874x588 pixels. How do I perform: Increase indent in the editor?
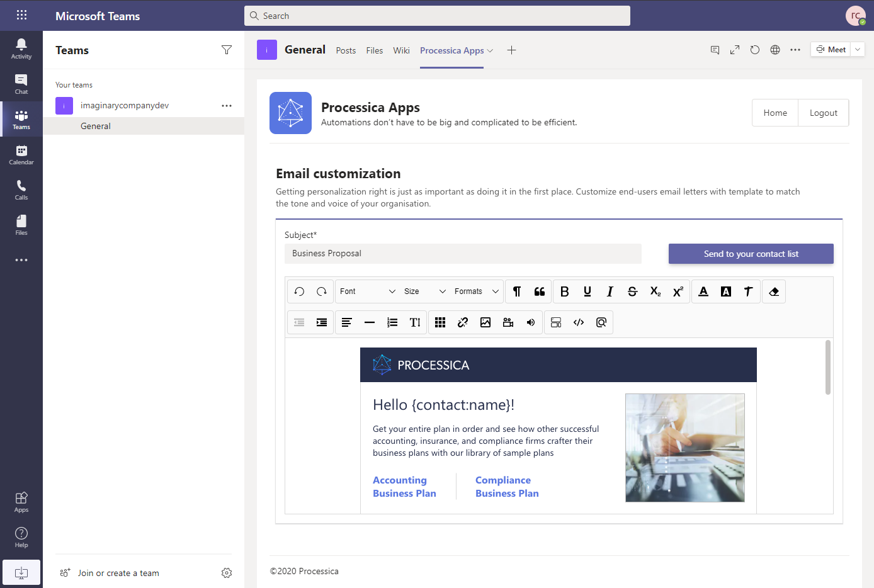click(322, 322)
